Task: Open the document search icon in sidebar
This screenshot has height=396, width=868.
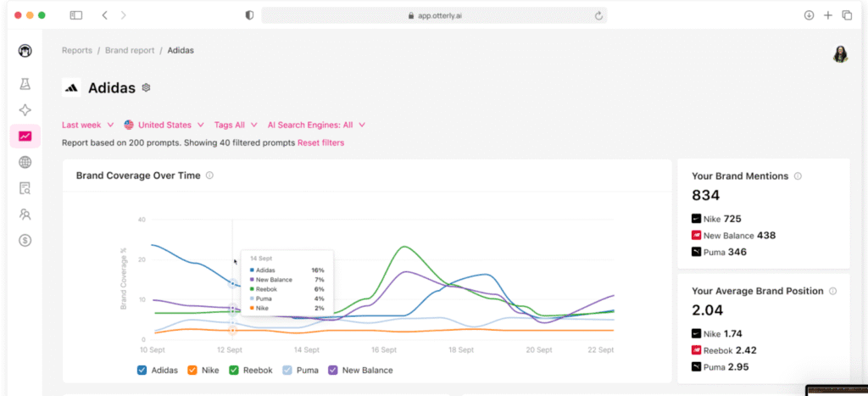Action: tap(25, 188)
